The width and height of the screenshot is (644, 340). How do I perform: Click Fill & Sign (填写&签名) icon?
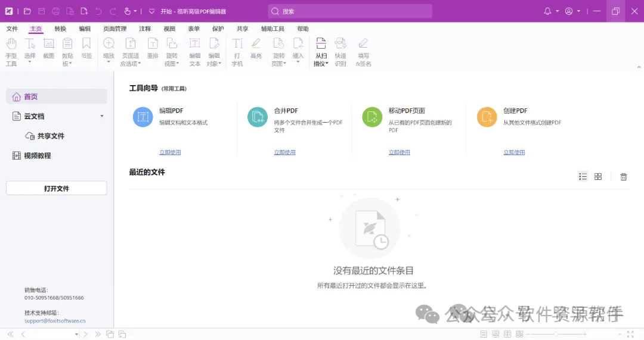point(364,52)
